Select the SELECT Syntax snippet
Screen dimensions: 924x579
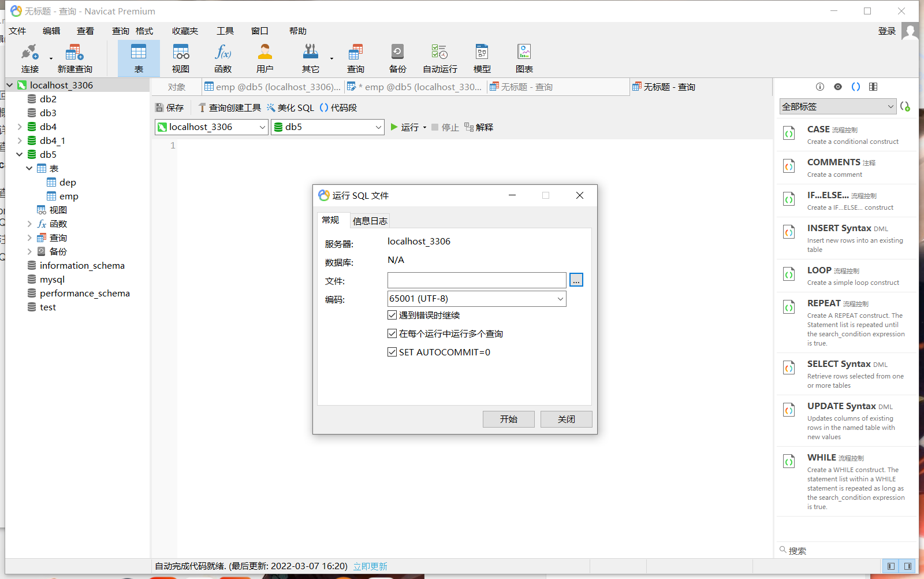tap(847, 374)
